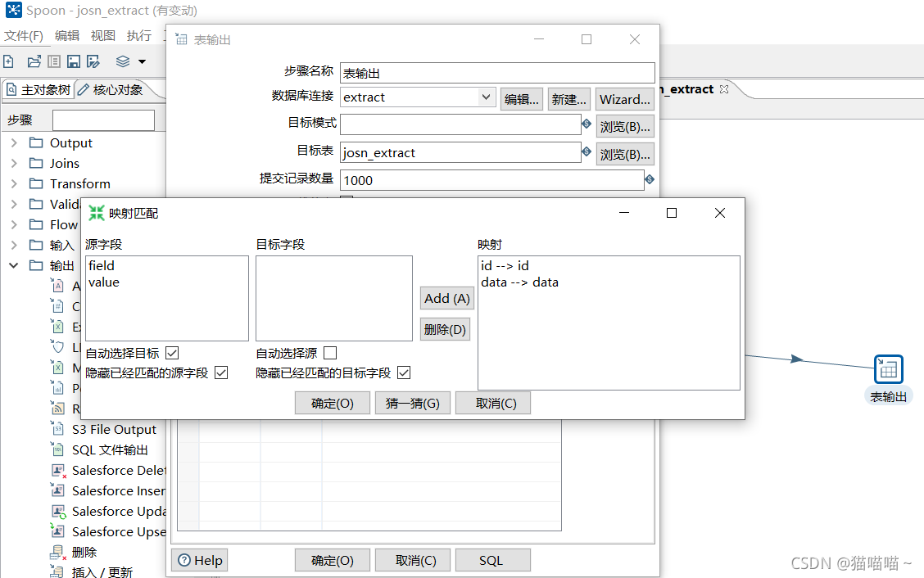Click 浏览(B)... next to 目标表
Image resolution: width=924 pixels, height=578 pixels.
coord(625,155)
